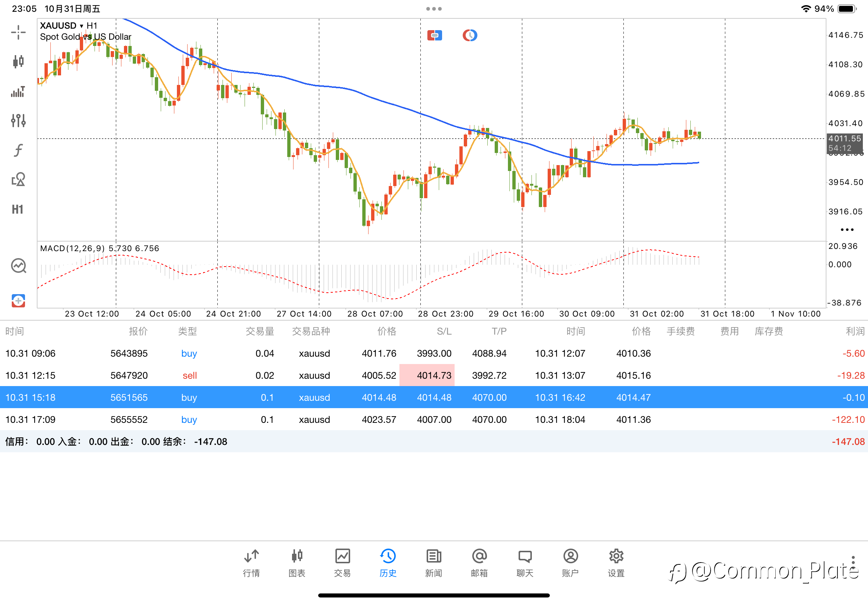Open the 设置 settings tab
Image resolution: width=868 pixels, height=603 pixels.
[616, 563]
